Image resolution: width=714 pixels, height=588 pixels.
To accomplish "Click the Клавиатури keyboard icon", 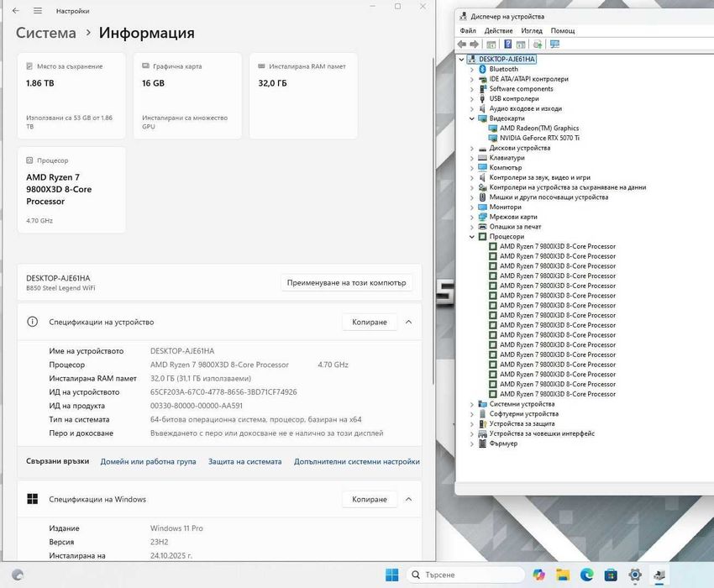I will 483,158.
